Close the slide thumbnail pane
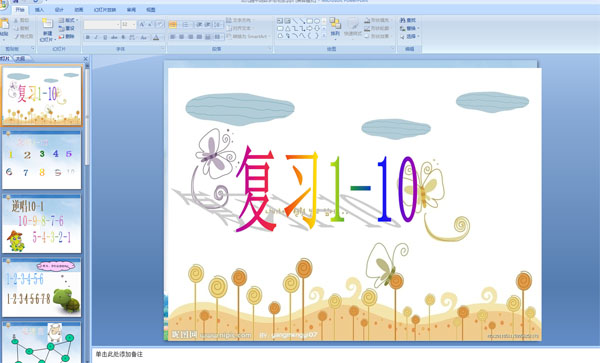 click(x=86, y=59)
